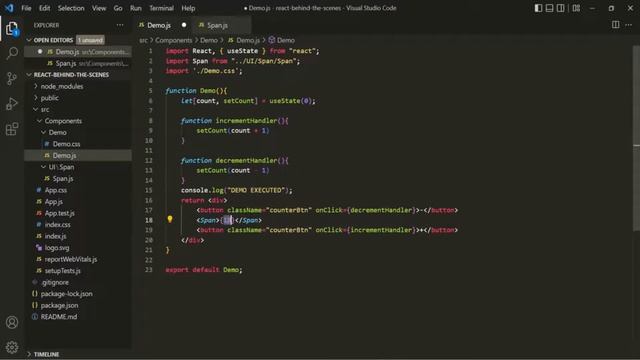The height and width of the screenshot is (360, 640).
Task: Select Demo.js in the Open Editors list
Action: 78,52
